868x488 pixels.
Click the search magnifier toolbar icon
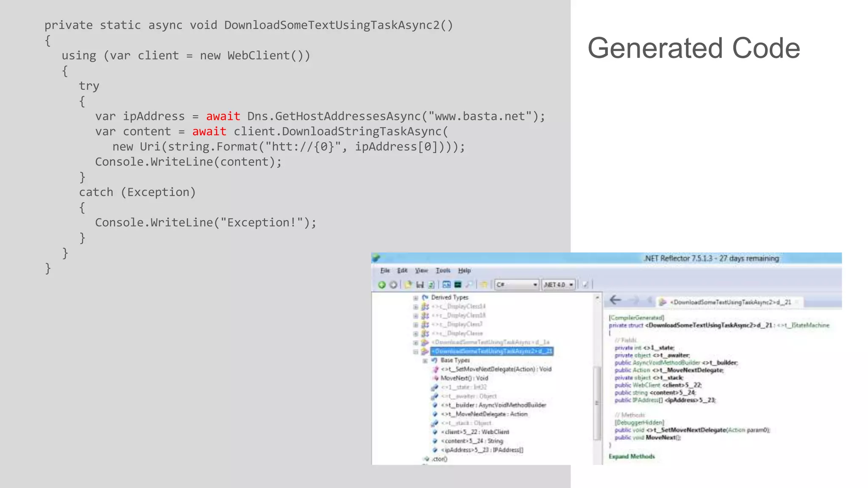click(x=469, y=285)
